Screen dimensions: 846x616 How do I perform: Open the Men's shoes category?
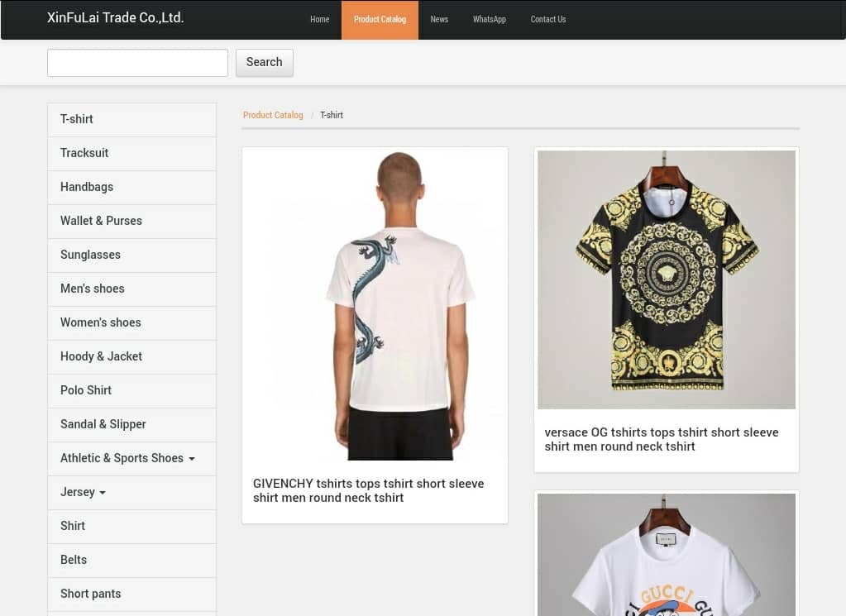click(131, 289)
